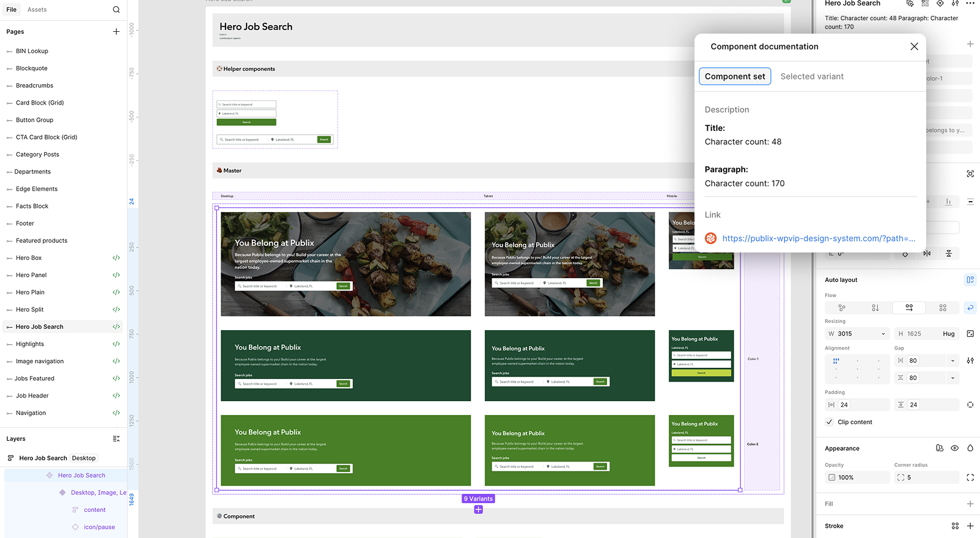
Task: Open the component configuration sliders icon in the header
Action: [955, 4]
